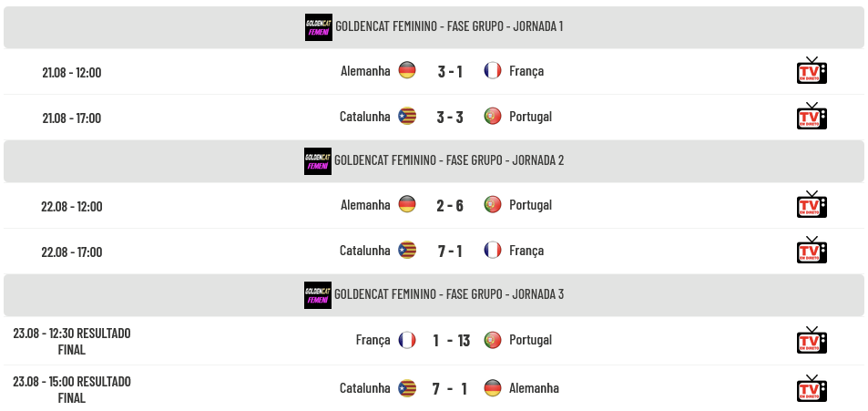
Task: Click Germany flag in the 3 - 1 match
Action: [x=407, y=70]
